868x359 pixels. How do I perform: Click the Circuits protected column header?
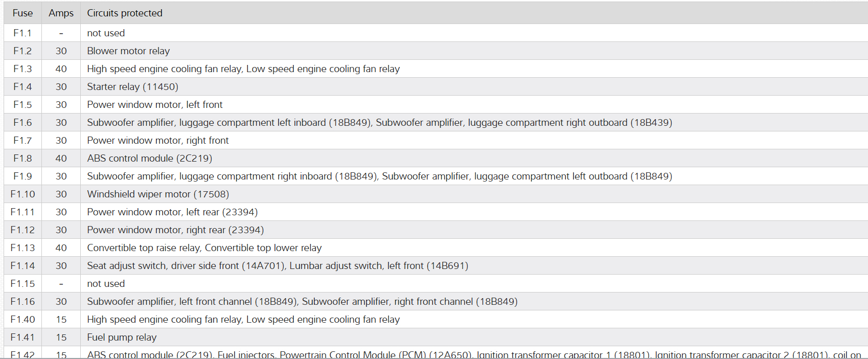tap(124, 13)
